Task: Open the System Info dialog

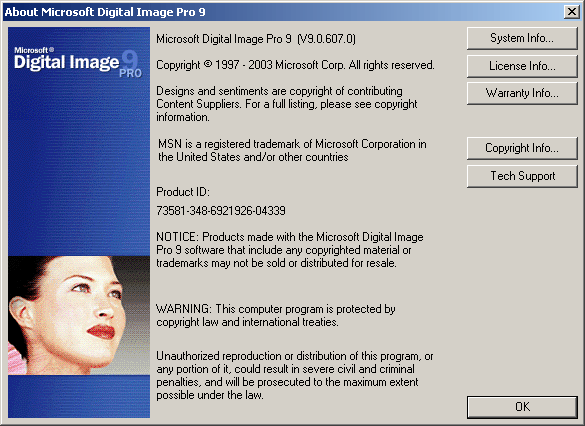Action: point(522,38)
